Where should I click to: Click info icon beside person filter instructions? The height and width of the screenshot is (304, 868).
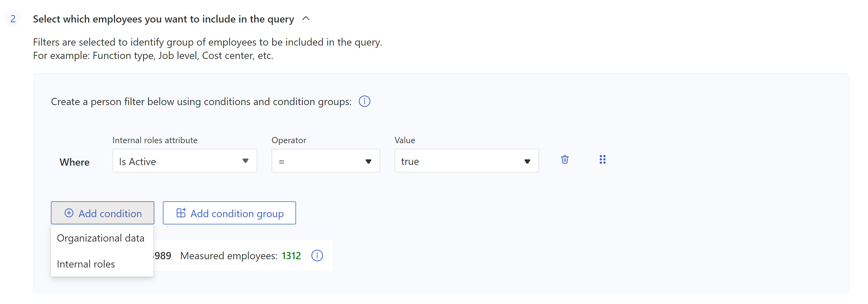tap(364, 101)
